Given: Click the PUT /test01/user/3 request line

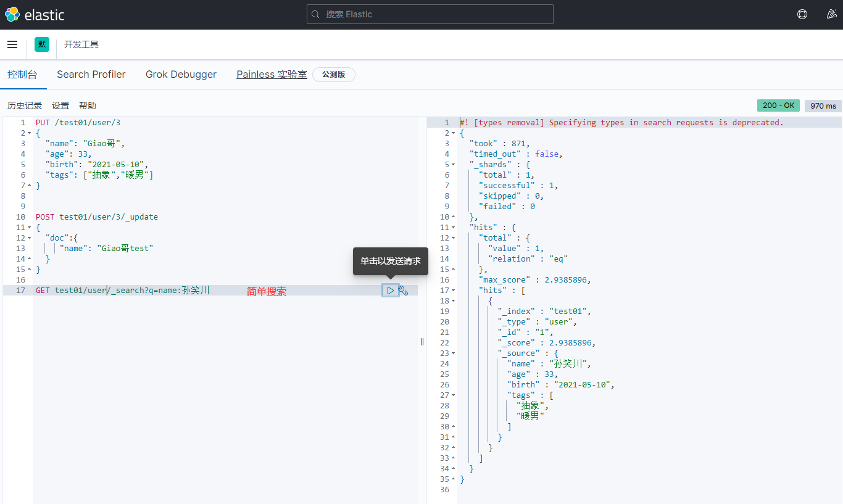Looking at the screenshot, I should click(x=78, y=123).
